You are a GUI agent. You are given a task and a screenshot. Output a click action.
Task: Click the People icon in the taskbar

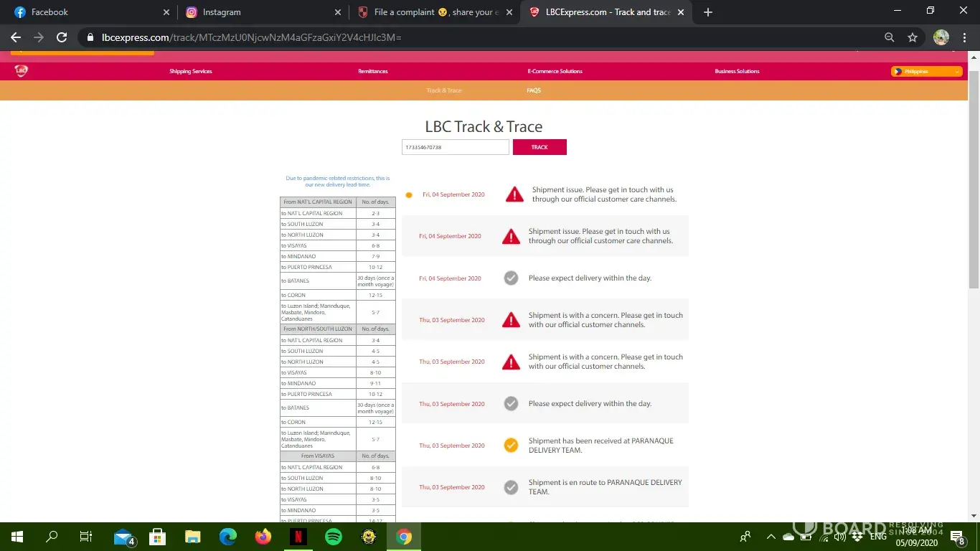tap(746, 537)
